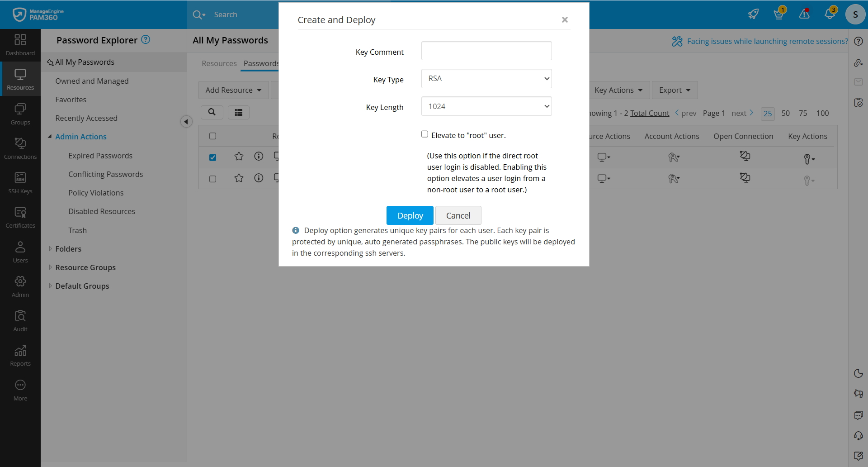Click the Key Comment input field
Viewport: 868px width, 467px height.
coord(486,51)
